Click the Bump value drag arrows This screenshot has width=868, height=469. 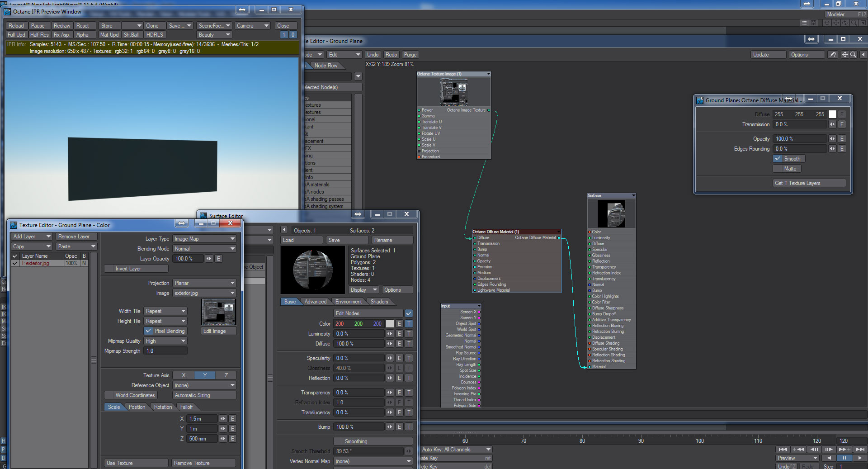pyautogui.click(x=390, y=427)
